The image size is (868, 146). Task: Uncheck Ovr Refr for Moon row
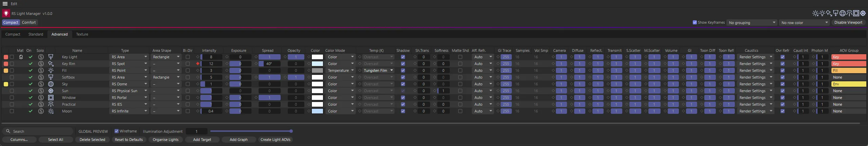point(783,111)
